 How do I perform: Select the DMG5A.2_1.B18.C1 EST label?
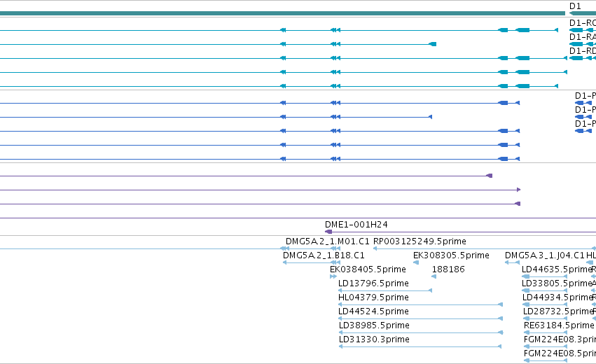click(324, 255)
